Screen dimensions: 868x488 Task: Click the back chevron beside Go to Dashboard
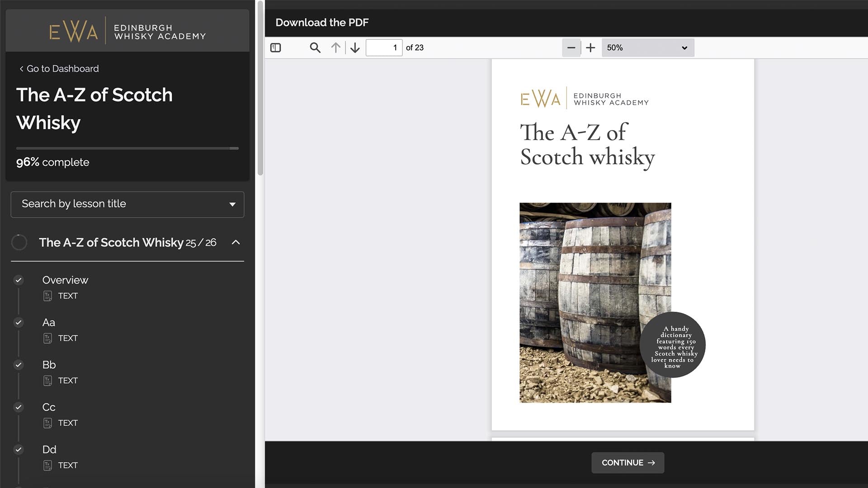pos(21,69)
